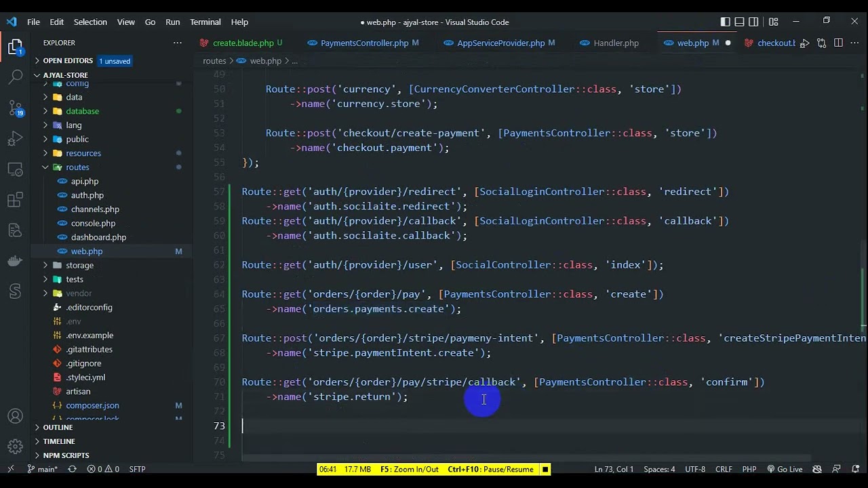Open composer.json file in explorer
868x488 pixels.
pos(92,405)
